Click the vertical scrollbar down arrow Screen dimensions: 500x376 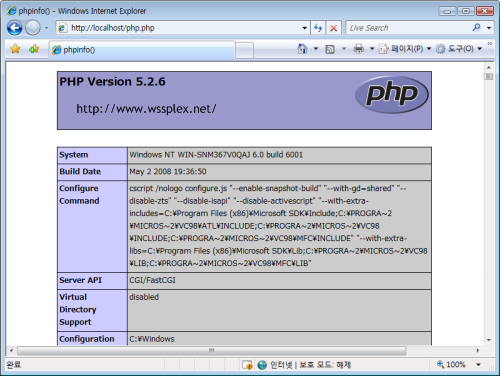489,340
